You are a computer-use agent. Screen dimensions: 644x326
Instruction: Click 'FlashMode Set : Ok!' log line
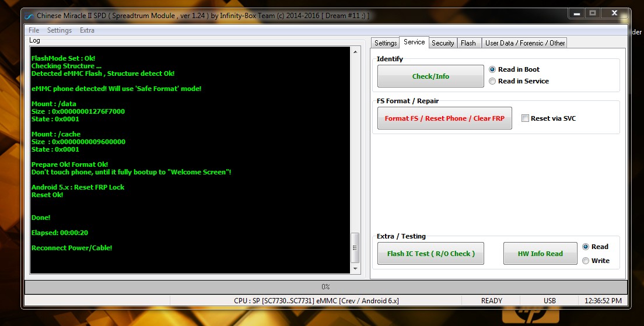[63, 58]
